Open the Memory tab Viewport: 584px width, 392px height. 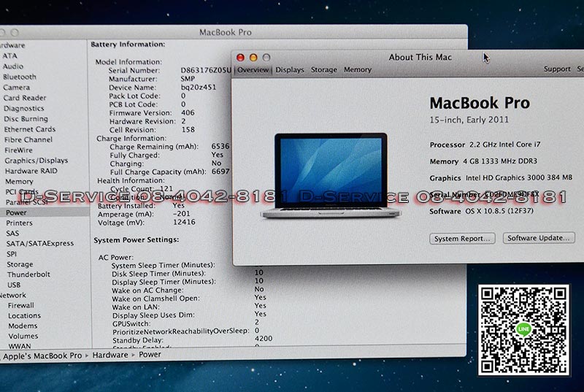358,69
